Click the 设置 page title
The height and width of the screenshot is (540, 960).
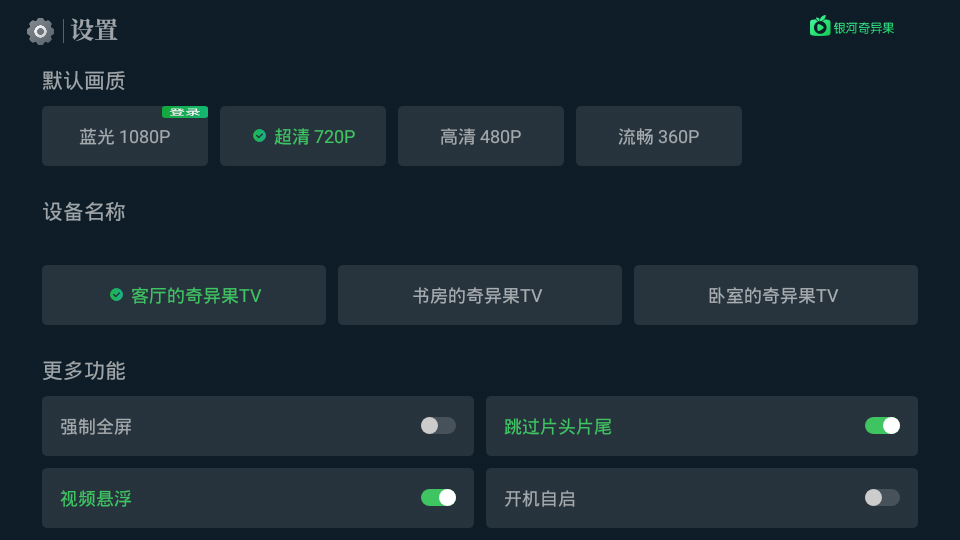pyautogui.click(x=95, y=31)
